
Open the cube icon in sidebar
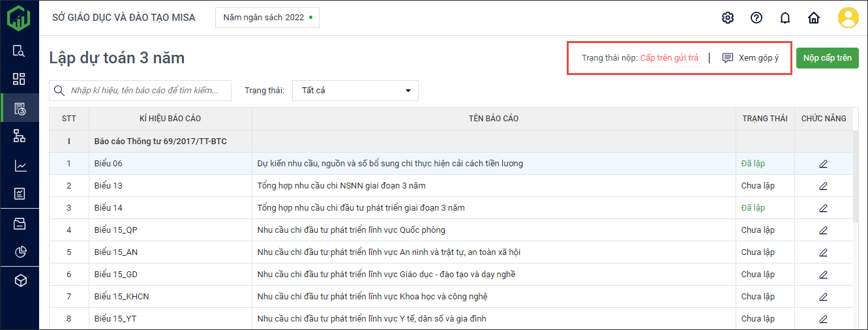(20, 280)
